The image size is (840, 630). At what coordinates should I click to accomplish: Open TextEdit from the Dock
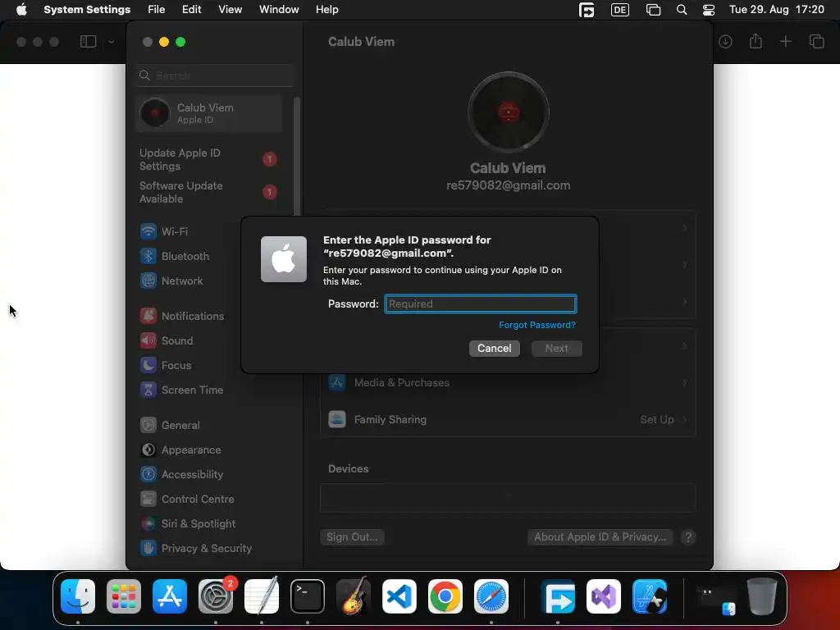262,596
